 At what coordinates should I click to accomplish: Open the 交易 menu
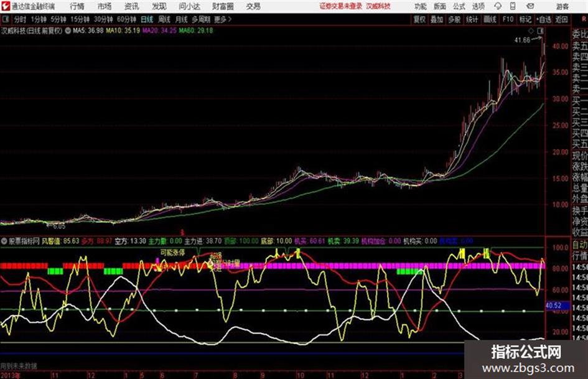(253, 6)
